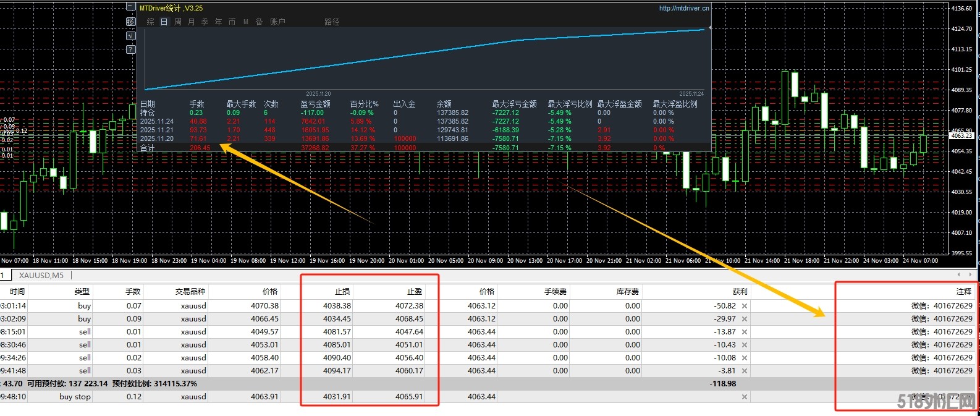The width and height of the screenshot is (980, 416).
Task: Select the XAUUSD,M5 chart tab
Action: pos(41,276)
